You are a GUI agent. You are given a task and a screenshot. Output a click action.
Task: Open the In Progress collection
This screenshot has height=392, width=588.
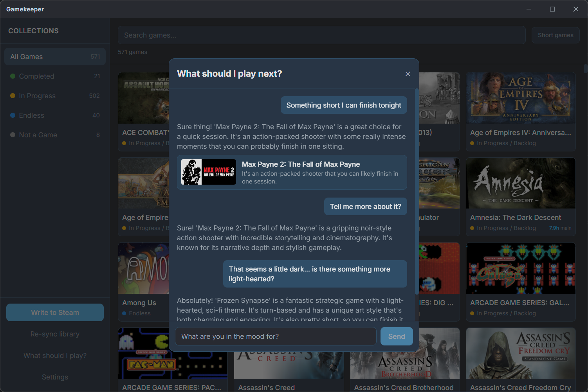(55, 96)
